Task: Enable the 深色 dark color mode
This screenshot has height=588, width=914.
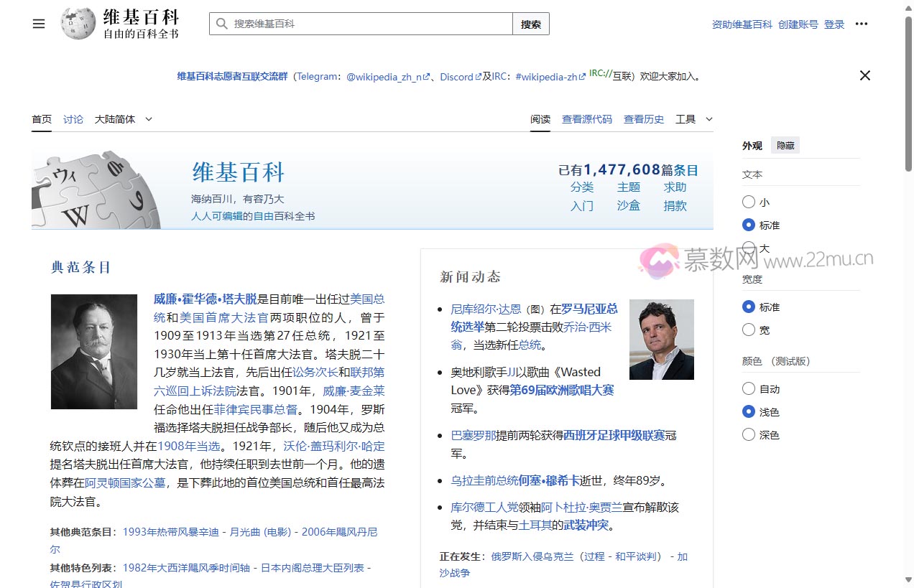Action: [749, 435]
